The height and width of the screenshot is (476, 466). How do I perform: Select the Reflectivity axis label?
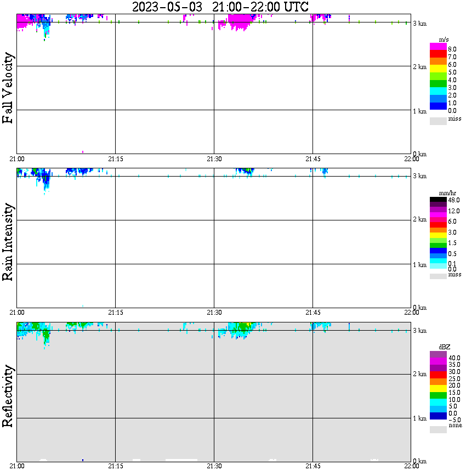point(8,396)
